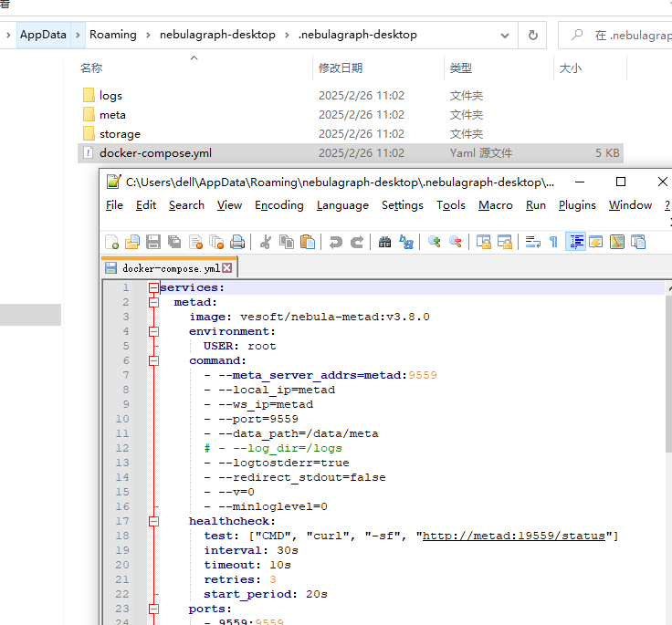Collapse the ports block at line 23

[153, 609]
